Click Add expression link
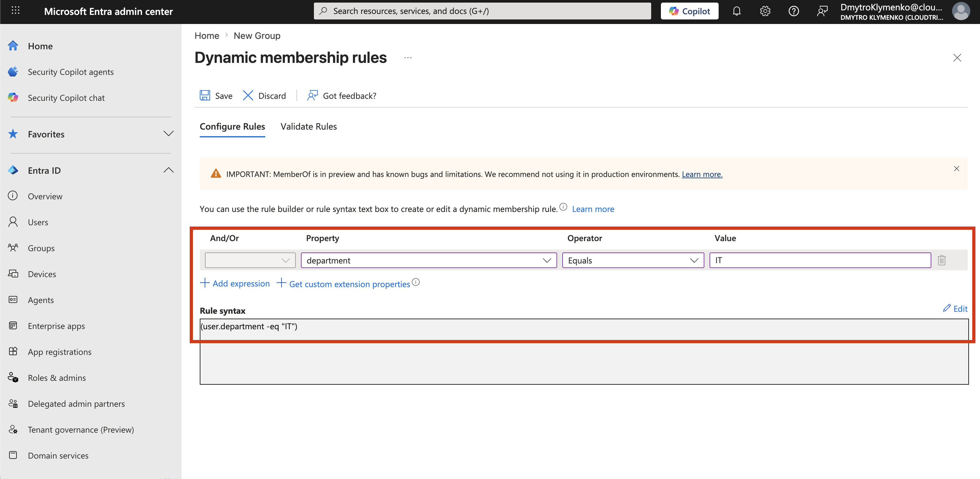The width and height of the screenshot is (980, 479). pyautogui.click(x=235, y=284)
